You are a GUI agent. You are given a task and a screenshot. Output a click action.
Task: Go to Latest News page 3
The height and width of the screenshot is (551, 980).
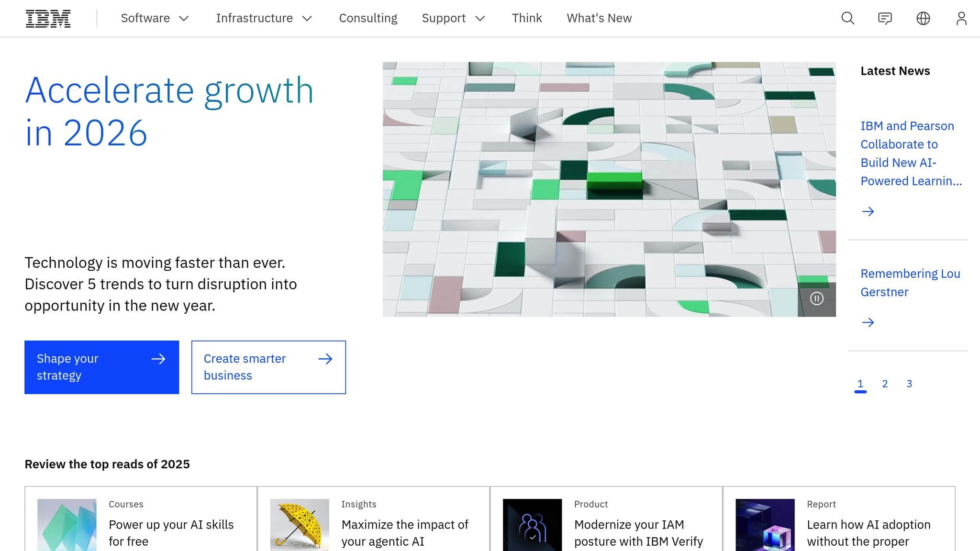pos(909,384)
